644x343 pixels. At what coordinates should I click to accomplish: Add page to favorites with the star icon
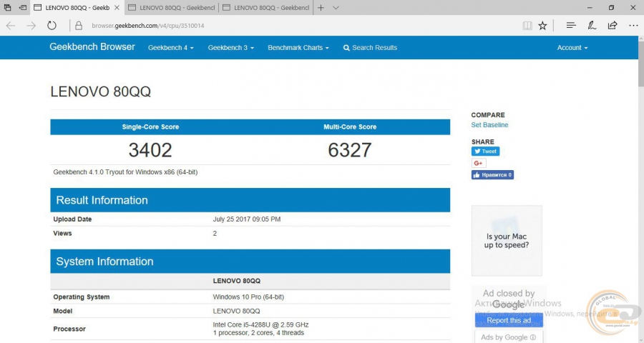point(542,26)
